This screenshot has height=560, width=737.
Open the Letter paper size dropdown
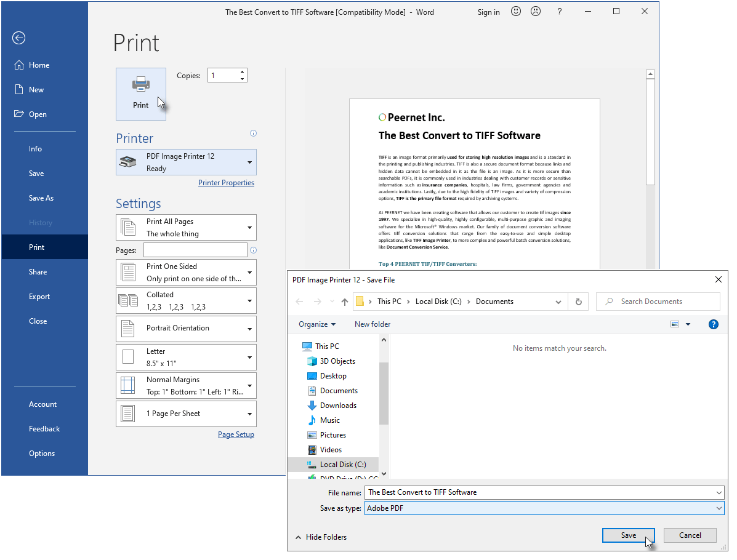(249, 357)
